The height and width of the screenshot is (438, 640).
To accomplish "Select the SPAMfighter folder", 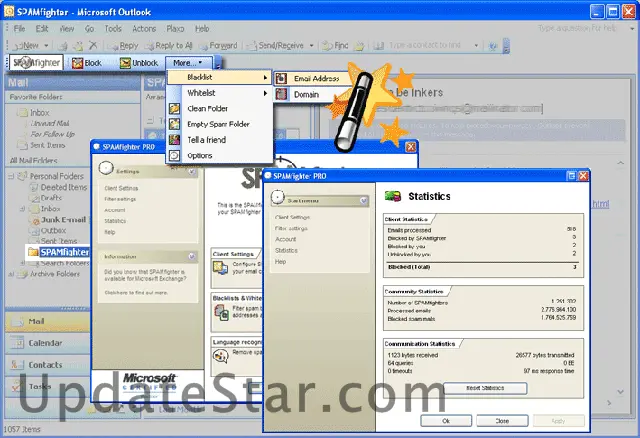I will [x=64, y=252].
